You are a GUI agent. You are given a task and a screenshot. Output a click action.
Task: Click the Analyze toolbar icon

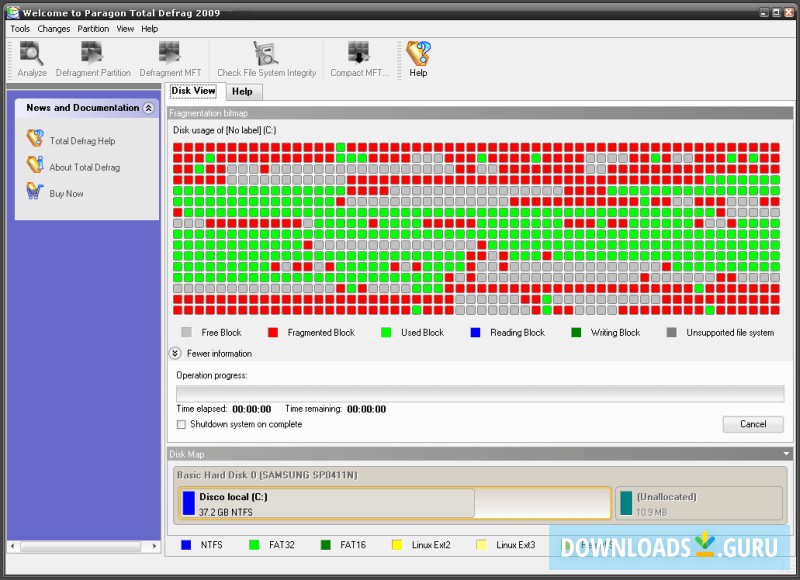click(x=32, y=59)
